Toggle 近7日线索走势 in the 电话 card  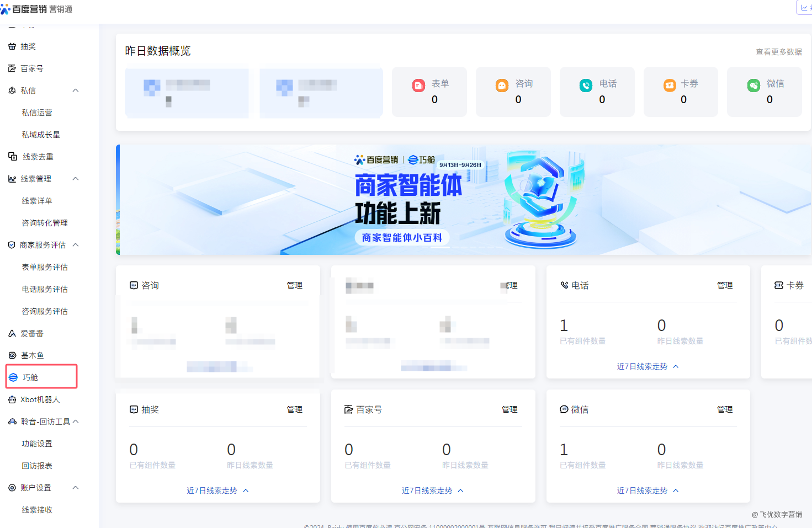pos(648,366)
